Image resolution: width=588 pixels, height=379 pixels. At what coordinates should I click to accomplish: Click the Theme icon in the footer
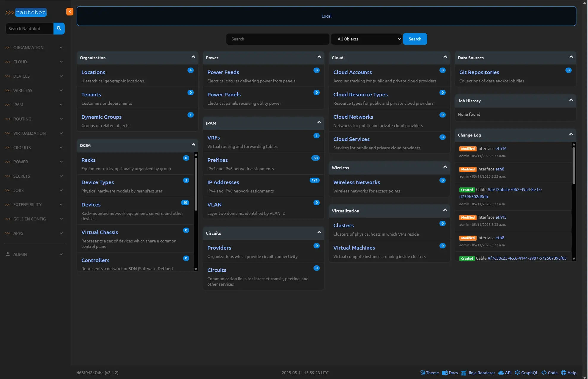tap(423, 372)
